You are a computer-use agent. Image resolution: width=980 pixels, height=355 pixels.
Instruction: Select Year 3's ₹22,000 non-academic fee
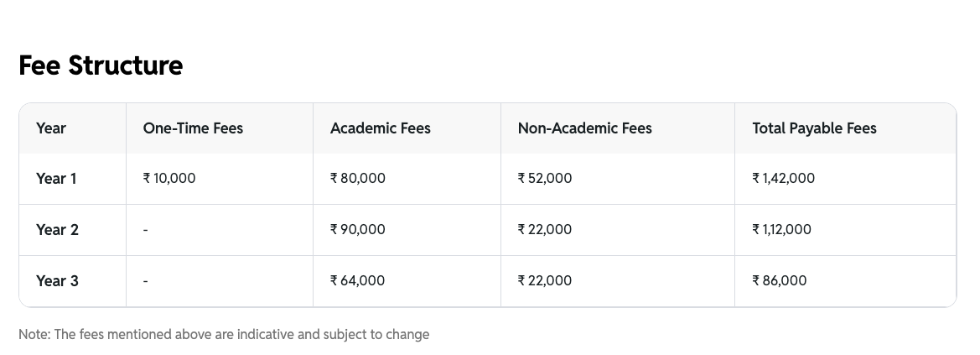pos(545,280)
